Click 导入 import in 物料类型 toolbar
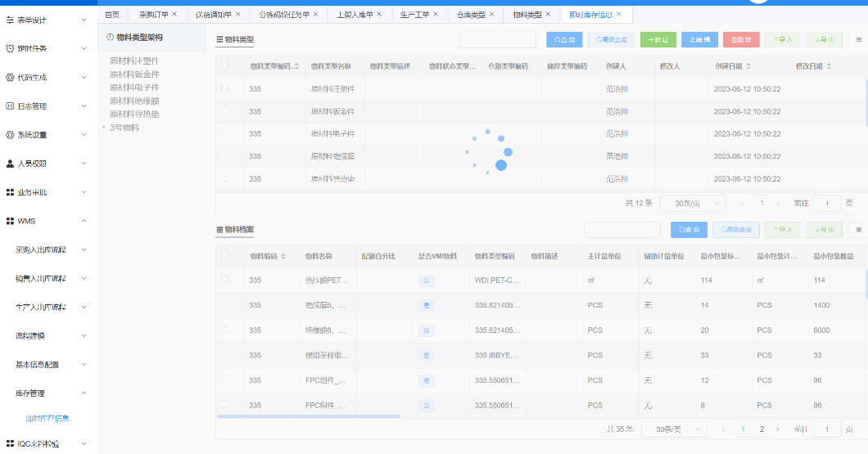The width and height of the screenshot is (868, 454). 783,40
